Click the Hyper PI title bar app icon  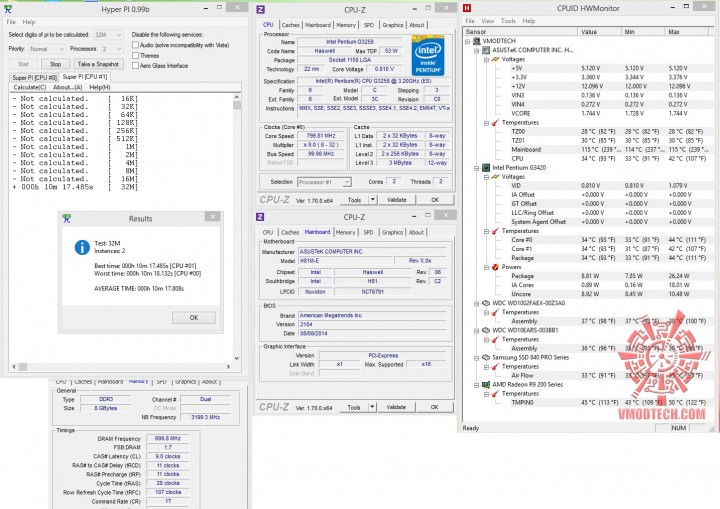[8, 9]
